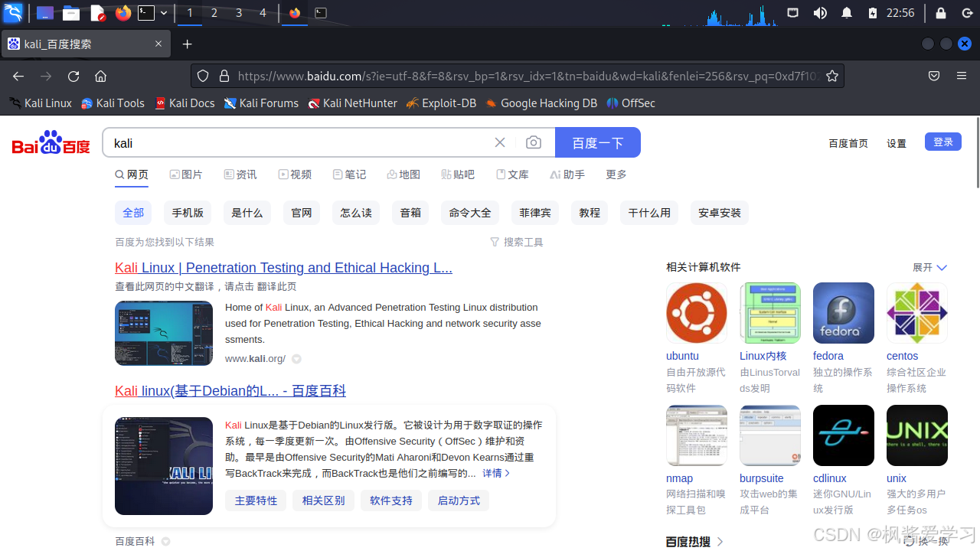Select the 全部 filter chip
This screenshot has height=551, width=980.
tap(133, 213)
